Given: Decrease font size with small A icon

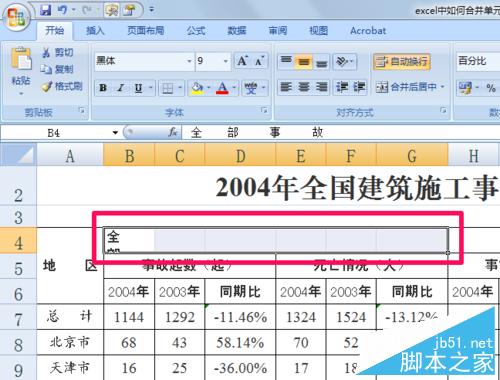Looking at the screenshot, I should [259, 61].
